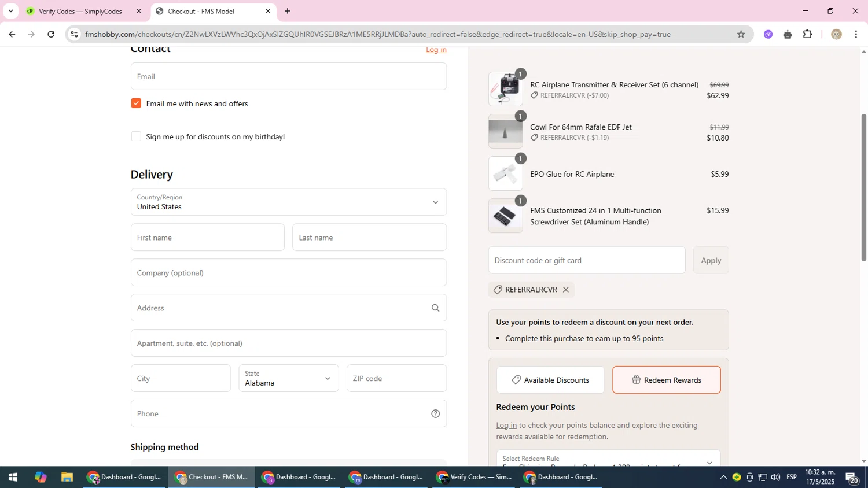Click the ZIP code field

point(397,378)
